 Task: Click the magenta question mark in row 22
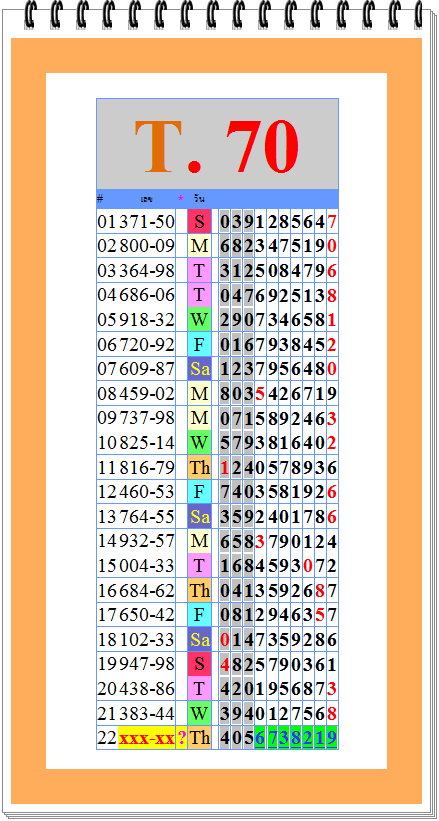tap(182, 738)
